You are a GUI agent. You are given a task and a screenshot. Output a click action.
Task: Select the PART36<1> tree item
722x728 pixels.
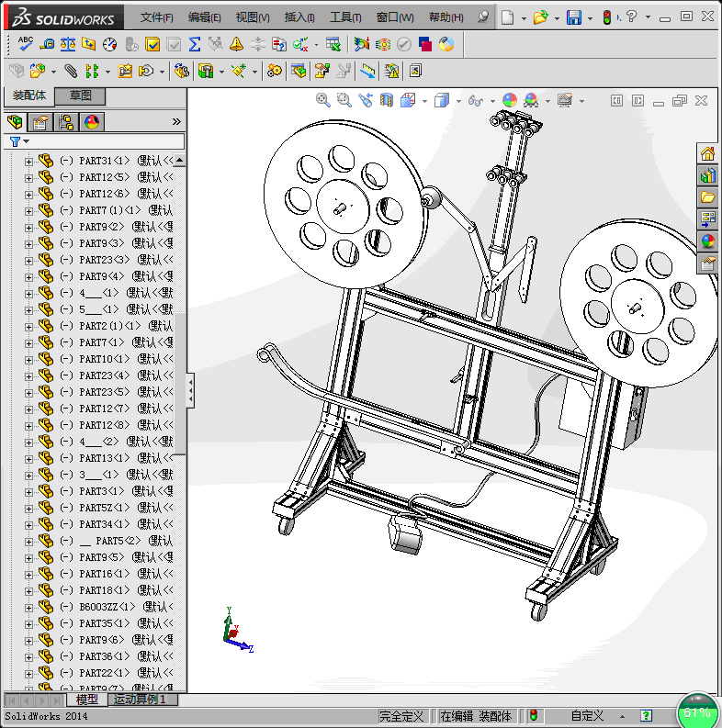point(104,656)
